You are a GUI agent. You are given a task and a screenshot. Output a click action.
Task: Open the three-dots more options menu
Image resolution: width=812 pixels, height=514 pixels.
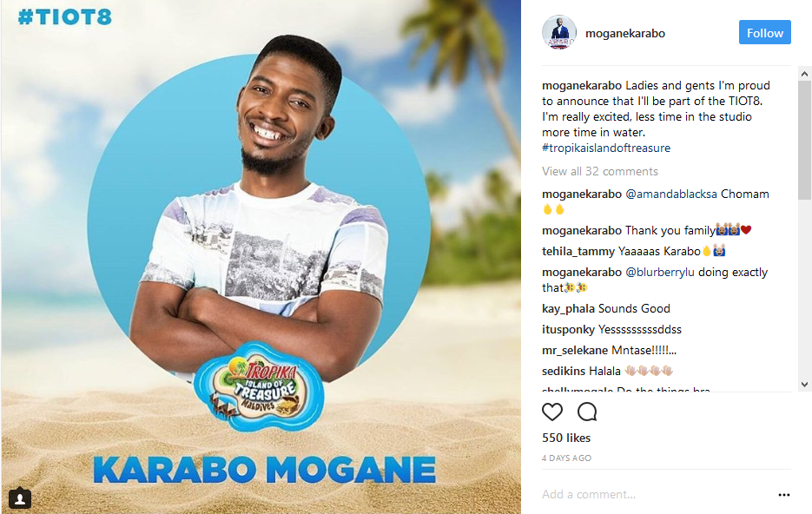(784, 495)
